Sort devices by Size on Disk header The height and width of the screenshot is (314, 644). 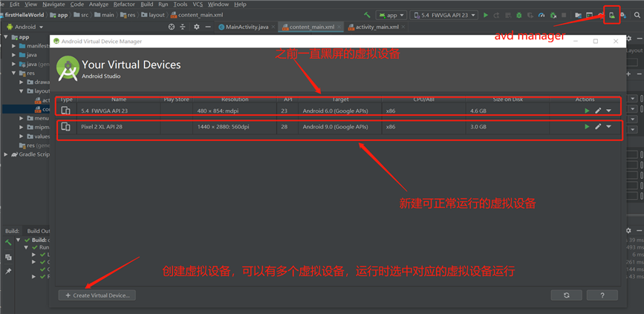click(507, 99)
